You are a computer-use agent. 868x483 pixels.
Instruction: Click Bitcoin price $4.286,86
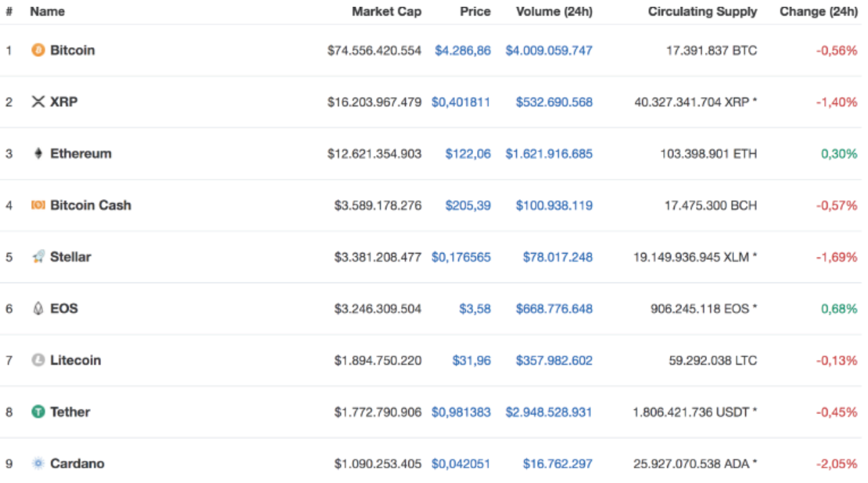coord(462,50)
